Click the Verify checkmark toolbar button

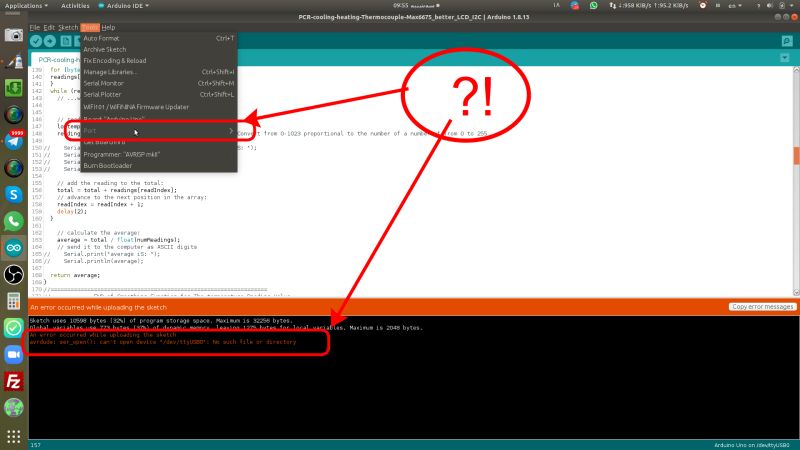pos(36,41)
